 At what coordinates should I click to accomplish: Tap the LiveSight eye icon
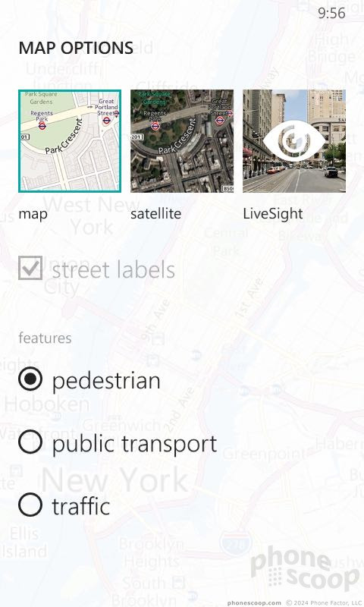[x=294, y=141]
